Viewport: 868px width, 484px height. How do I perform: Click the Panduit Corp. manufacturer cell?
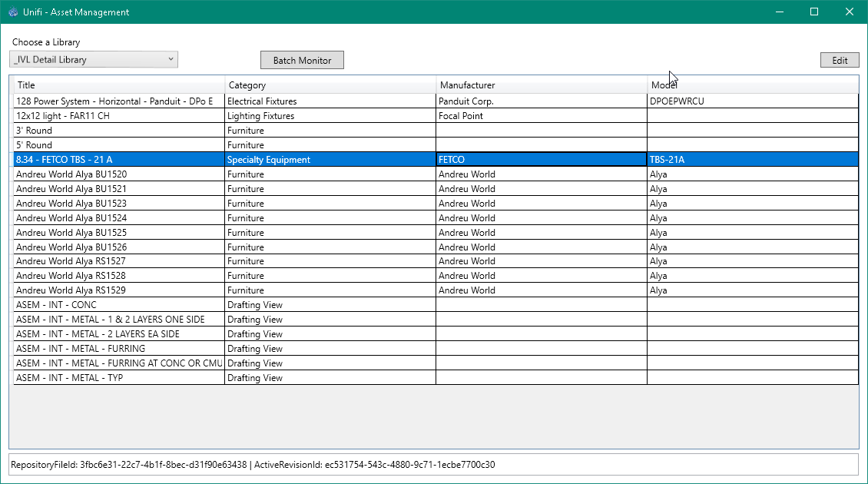(542, 101)
